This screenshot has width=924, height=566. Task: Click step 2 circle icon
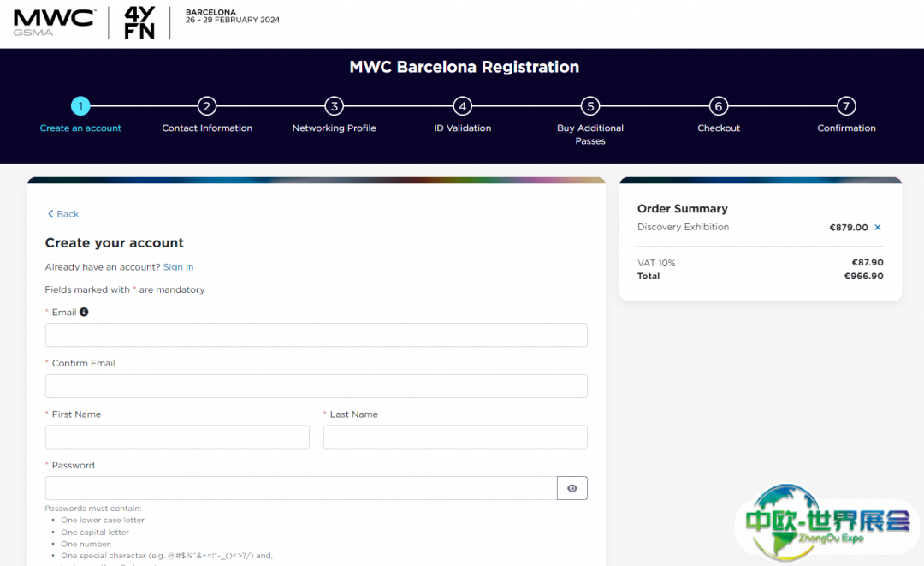pyautogui.click(x=206, y=106)
